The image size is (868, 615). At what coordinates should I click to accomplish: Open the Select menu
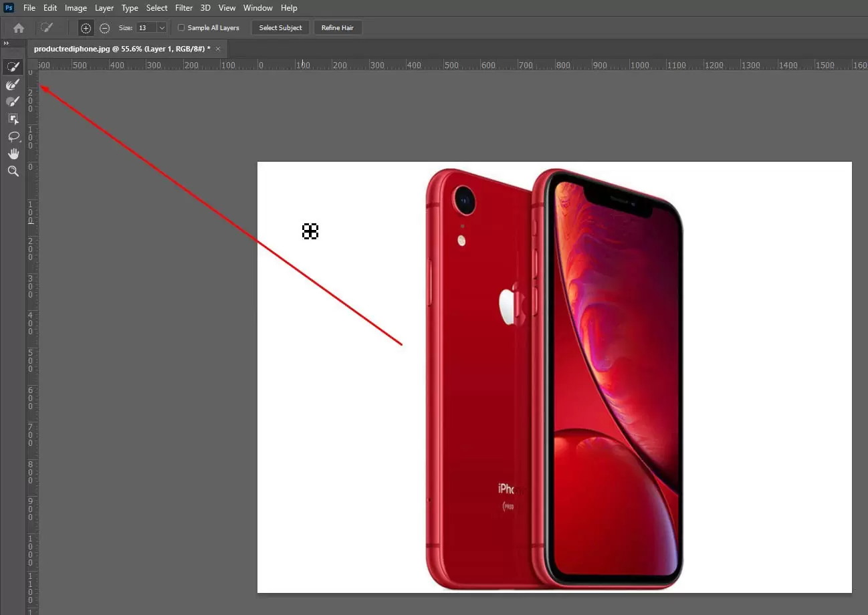tap(157, 8)
